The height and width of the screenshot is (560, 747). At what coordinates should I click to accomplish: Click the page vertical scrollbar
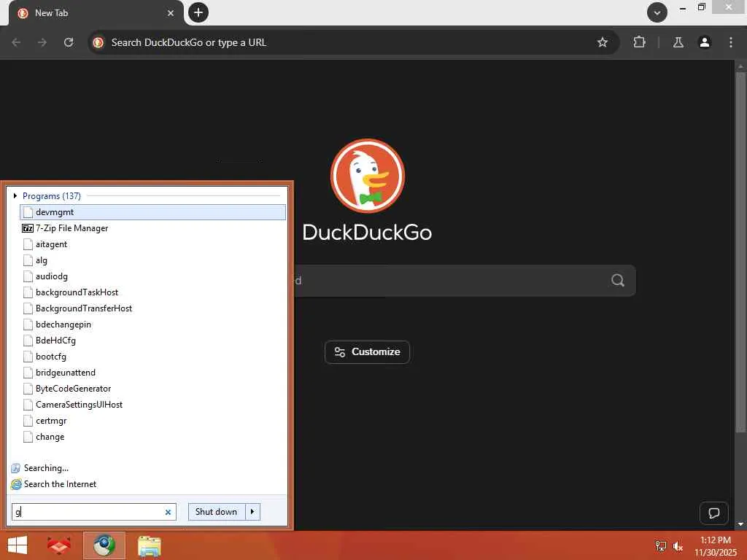tap(740, 252)
